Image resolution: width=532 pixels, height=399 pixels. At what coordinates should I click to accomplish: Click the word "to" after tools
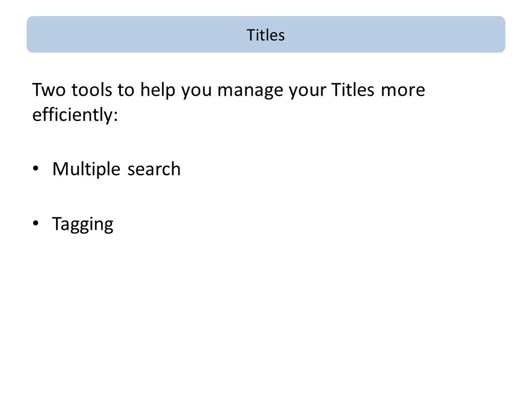point(126,90)
